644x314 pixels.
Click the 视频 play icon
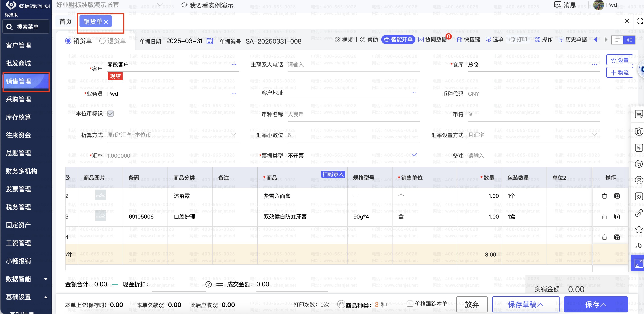tap(337, 40)
